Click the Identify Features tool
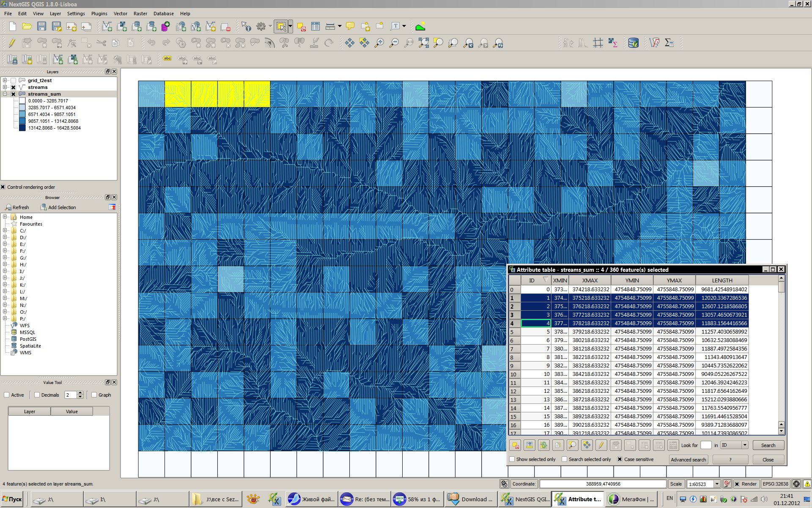 point(246,26)
